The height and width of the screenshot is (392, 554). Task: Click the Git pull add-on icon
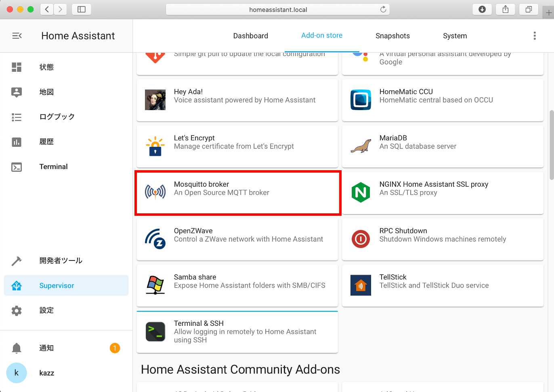click(x=155, y=58)
